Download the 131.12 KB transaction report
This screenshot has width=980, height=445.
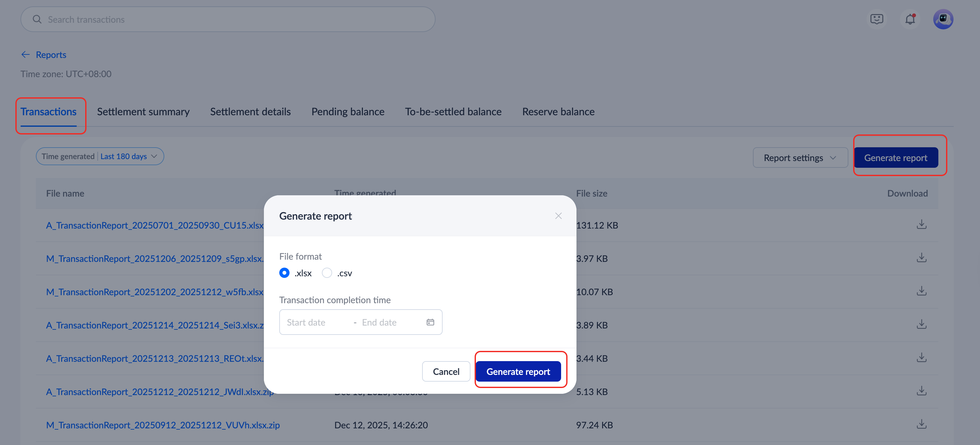921,225
